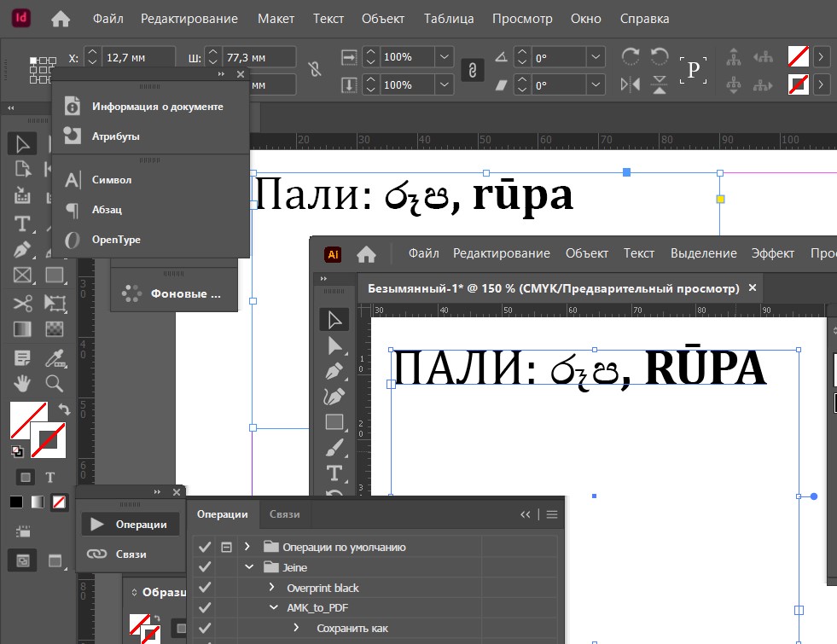Pick the Scissors tool in InDesign
This screenshot has width=837, height=644.
23,303
